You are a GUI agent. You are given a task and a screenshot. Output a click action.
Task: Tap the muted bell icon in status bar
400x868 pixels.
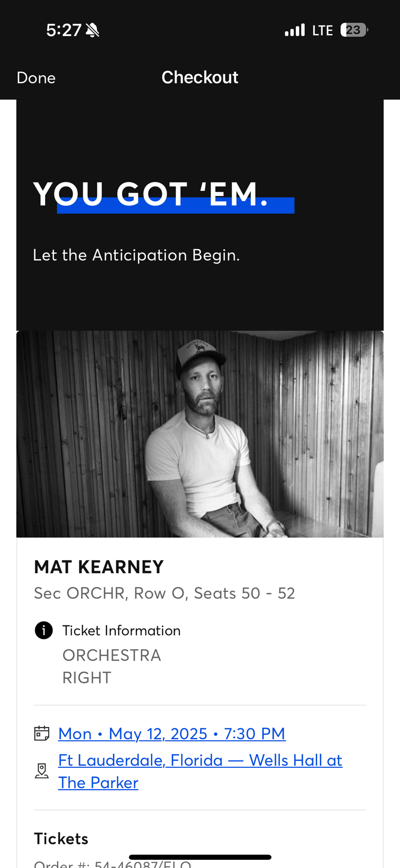(92, 30)
